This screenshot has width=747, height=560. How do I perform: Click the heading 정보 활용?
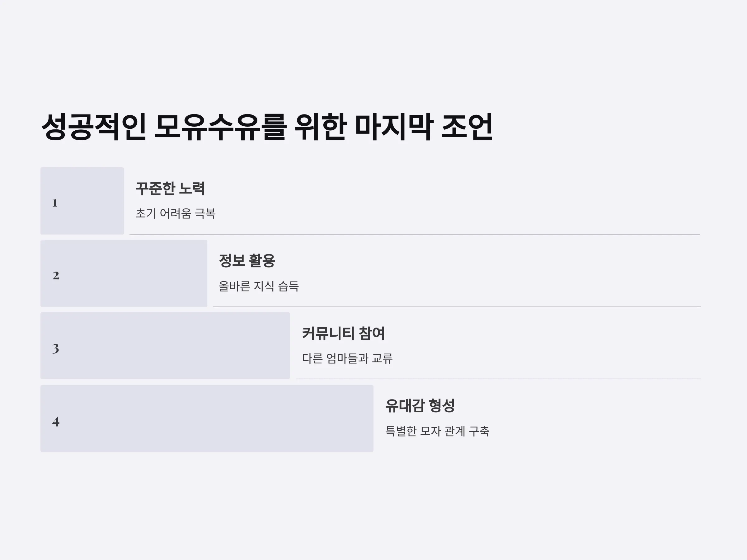[247, 261]
